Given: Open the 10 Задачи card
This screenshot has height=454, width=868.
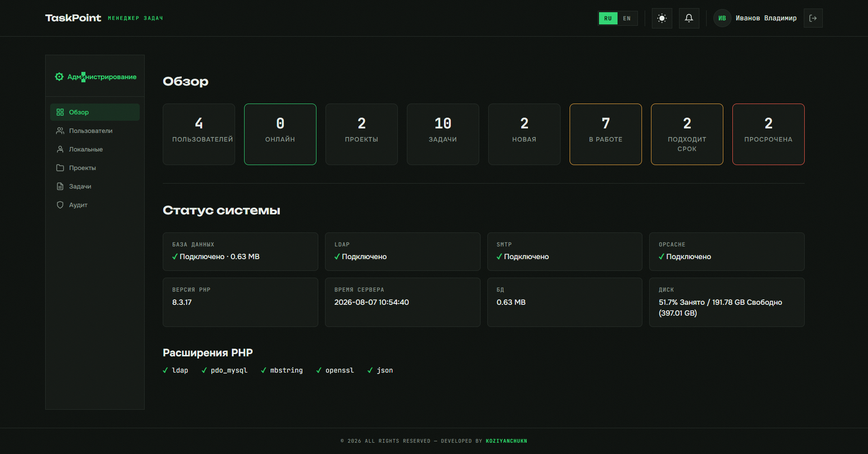Looking at the screenshot, I should pyautogui.click(x=443, y=134).
